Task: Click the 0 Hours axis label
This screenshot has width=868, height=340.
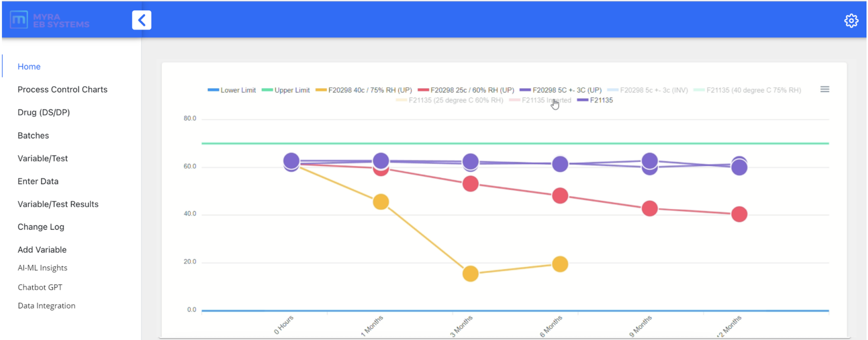Action: (284, 325)
